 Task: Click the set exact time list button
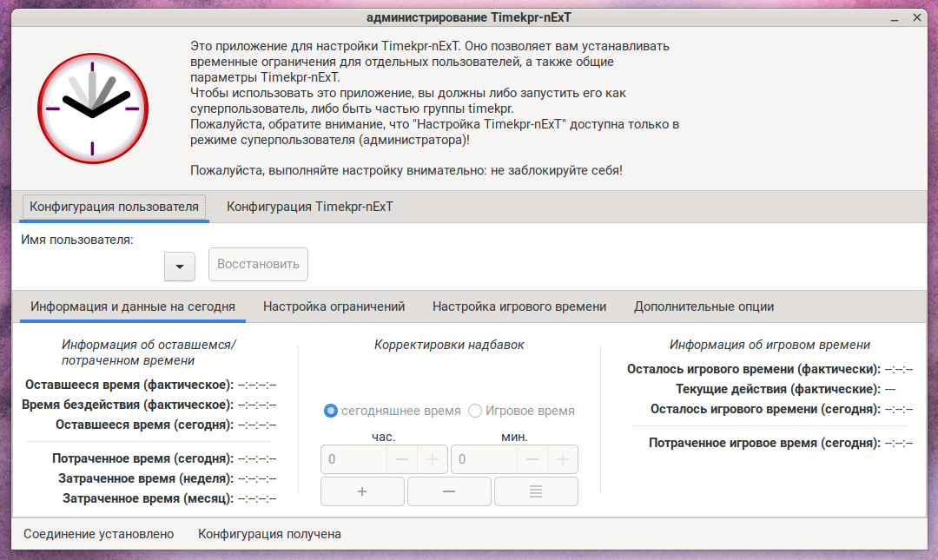pos(536,491)
